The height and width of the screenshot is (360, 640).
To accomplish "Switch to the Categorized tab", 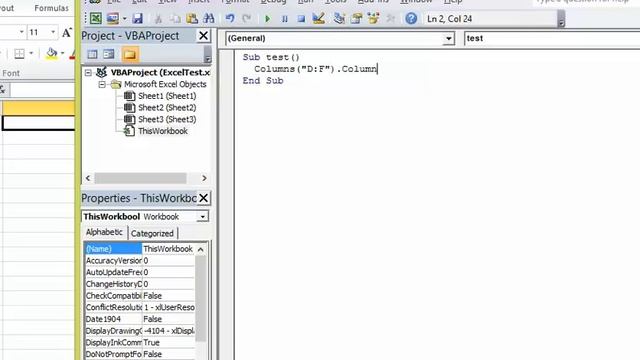I will (152, 233).
